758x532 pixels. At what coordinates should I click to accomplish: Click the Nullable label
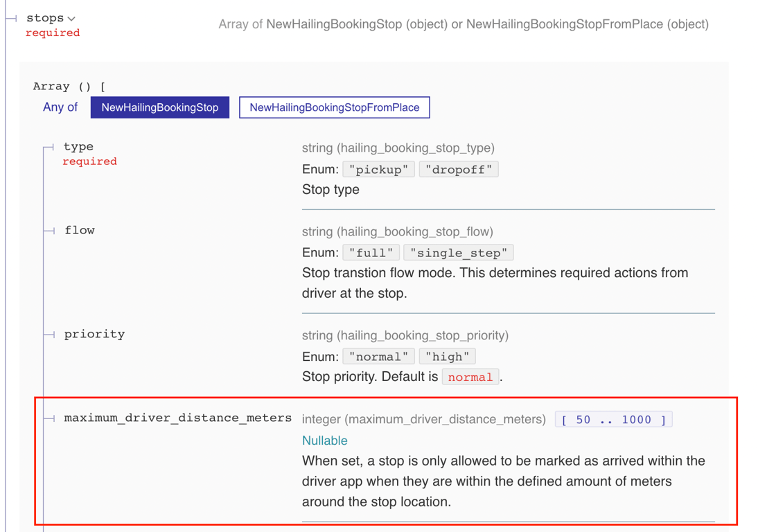tap(325, 441)
